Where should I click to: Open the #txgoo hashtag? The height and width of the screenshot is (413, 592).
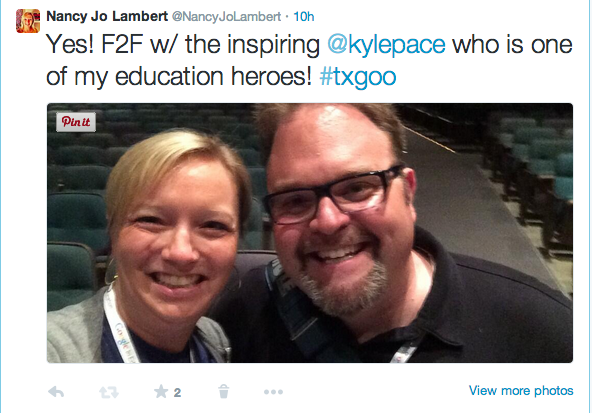click(358, 77)
